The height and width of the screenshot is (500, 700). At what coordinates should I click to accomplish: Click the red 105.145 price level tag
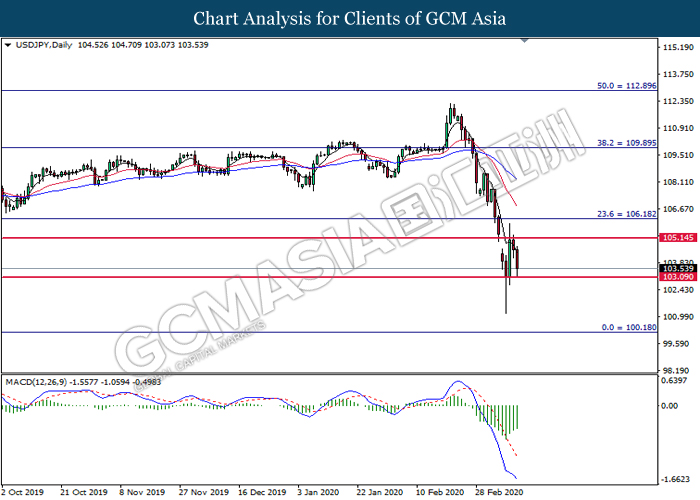click(x=678, y=238)
